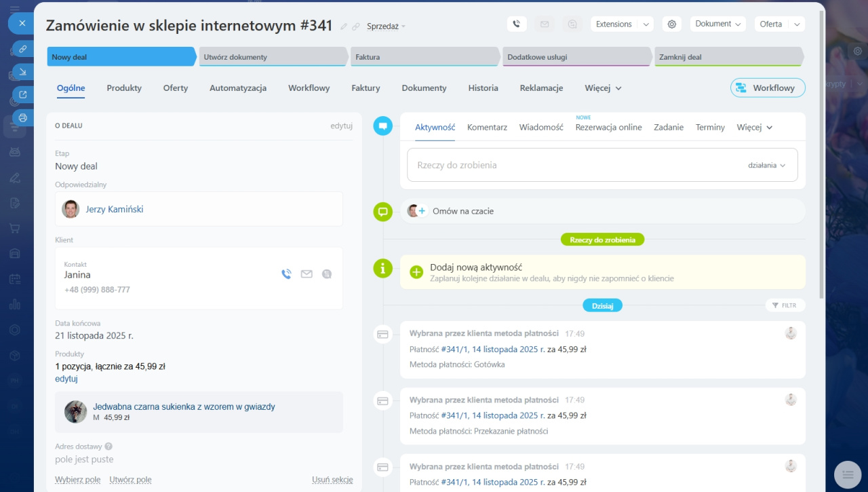Viewport: 868px width, 492px height.
Task: Click the FILTR button in timeline
Action: (785, 305)
